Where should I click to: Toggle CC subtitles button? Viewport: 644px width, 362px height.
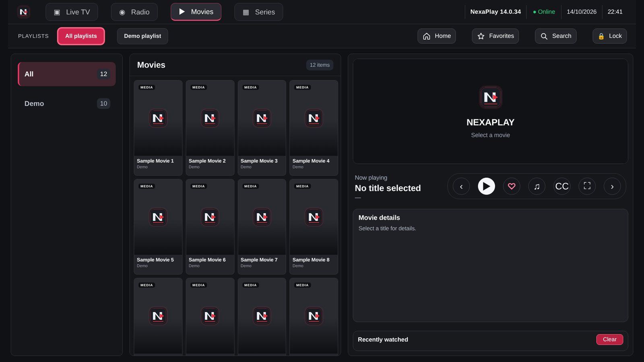coord(562,186)
